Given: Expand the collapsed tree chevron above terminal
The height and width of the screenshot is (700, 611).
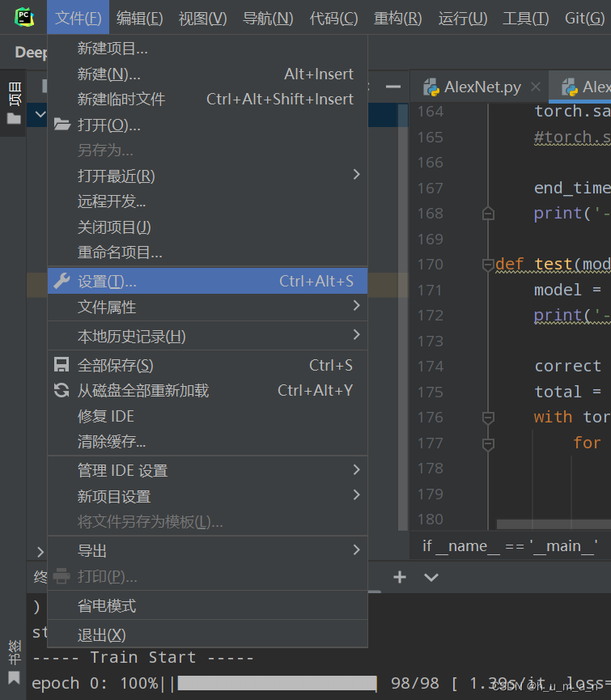Looking at the screenshot, I should pyautogui.click(x=40, y=552).
